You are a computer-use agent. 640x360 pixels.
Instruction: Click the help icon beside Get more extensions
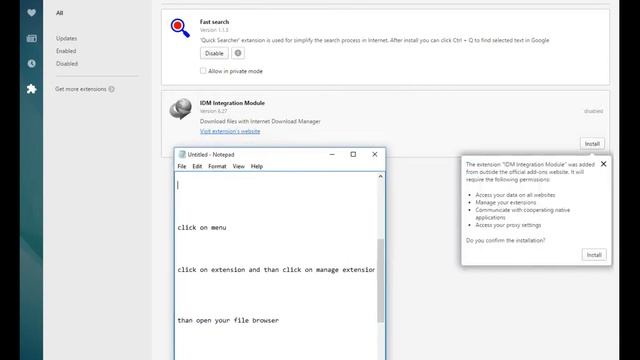(111, 89)
